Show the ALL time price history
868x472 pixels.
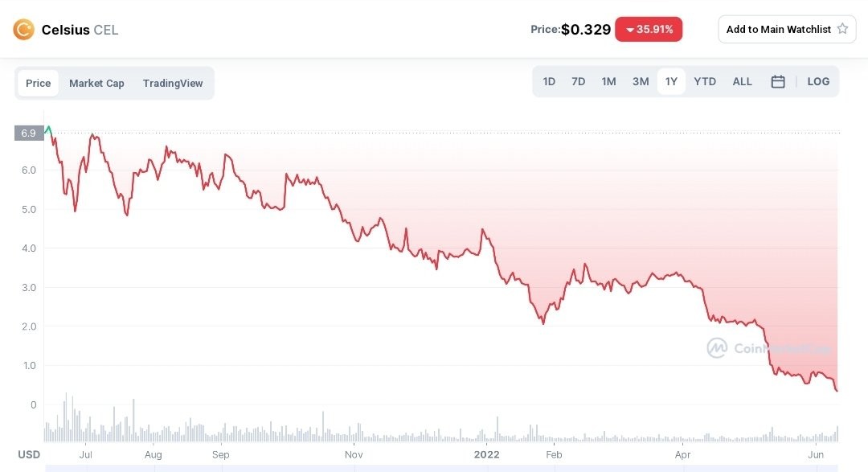tap(742, 81)
